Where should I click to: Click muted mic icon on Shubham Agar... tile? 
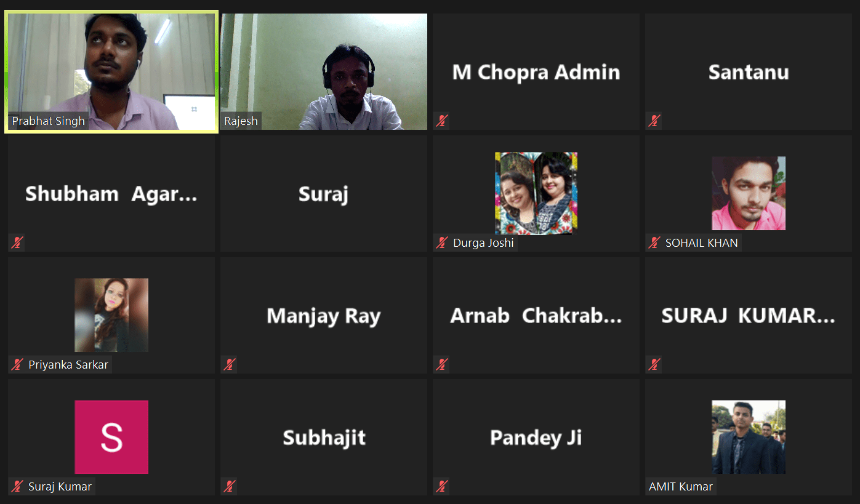(x=17, y=242)
